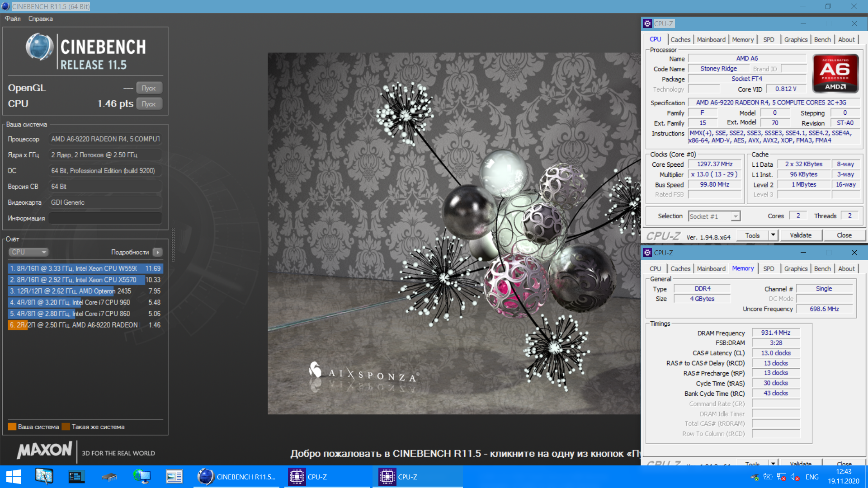Click the CINEBENCH globe logo
868x488 pixels.
click(40, 46)
